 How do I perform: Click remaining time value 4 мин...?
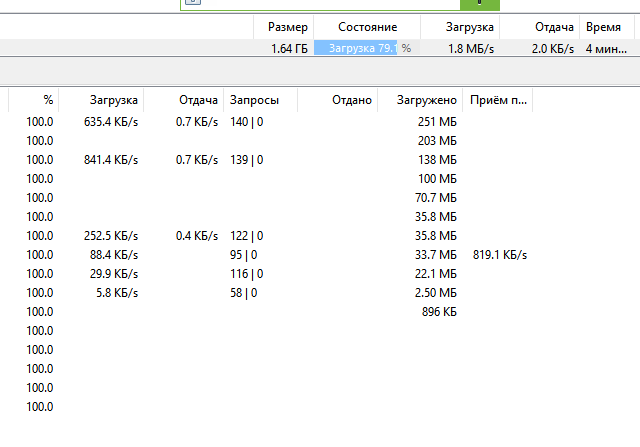pos(606,49)
